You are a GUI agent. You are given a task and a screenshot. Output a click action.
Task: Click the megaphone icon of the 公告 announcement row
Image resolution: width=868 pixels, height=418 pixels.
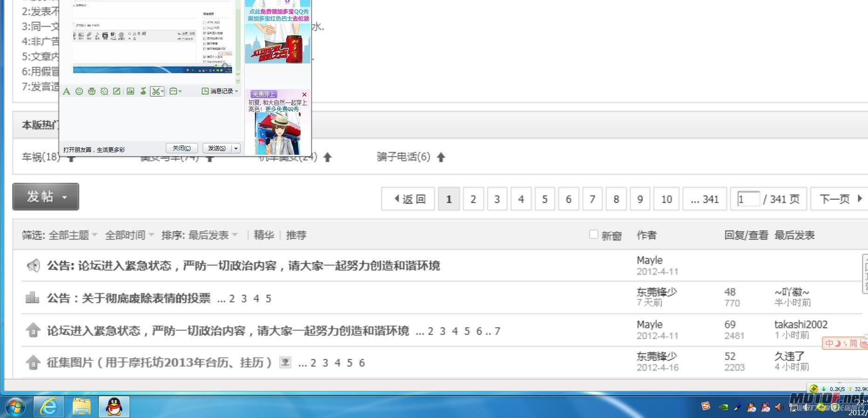pyautogui.click(x=33, y=266)
